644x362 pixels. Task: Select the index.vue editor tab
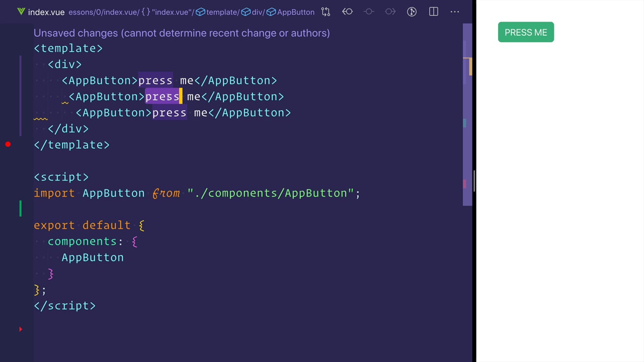41,12
